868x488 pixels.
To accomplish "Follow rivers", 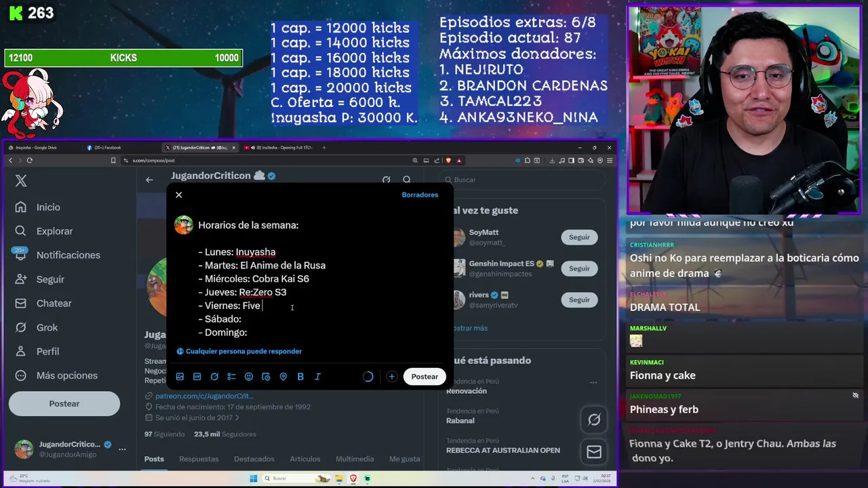I will 579,300.
